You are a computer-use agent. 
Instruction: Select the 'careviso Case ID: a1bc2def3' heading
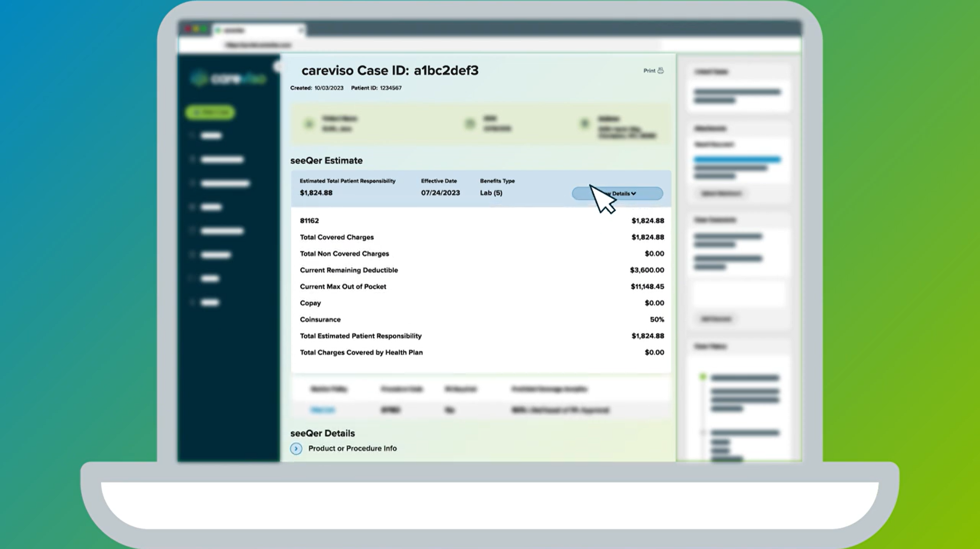(x=390, y=70)
